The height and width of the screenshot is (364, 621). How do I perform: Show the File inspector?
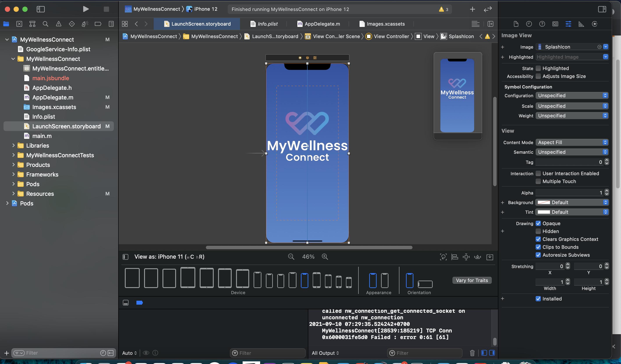(516, 24)
